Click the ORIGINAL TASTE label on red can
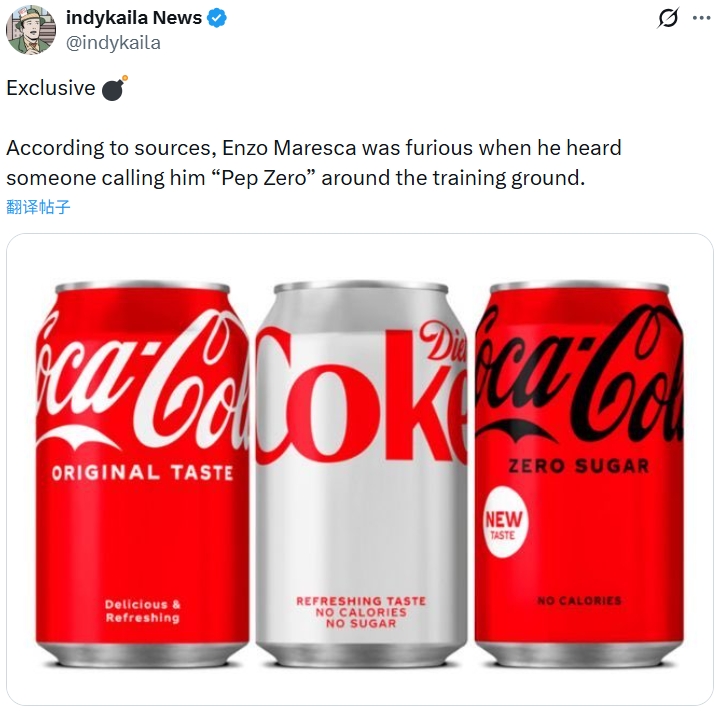 (x=142, y=472)
